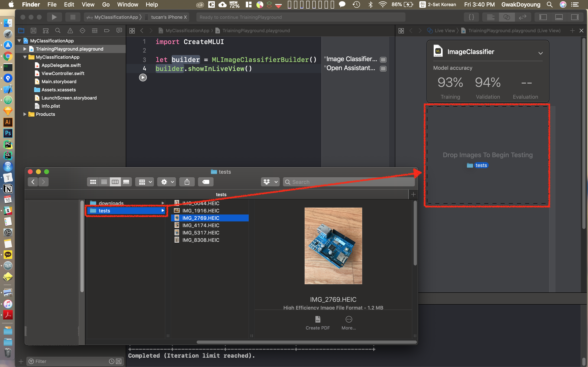Screen dimensions: 588x367
Task: Click the More... button below the image preview
Action: click(x=349, y=323)
